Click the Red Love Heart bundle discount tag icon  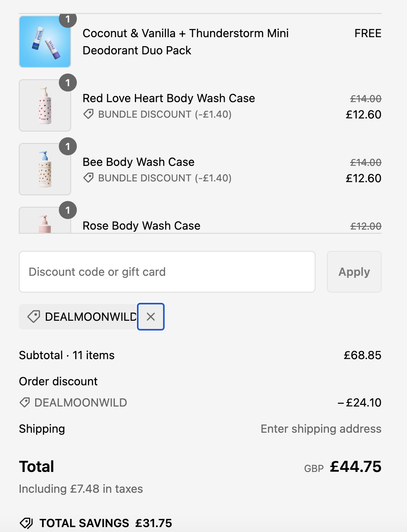[88, 114]
